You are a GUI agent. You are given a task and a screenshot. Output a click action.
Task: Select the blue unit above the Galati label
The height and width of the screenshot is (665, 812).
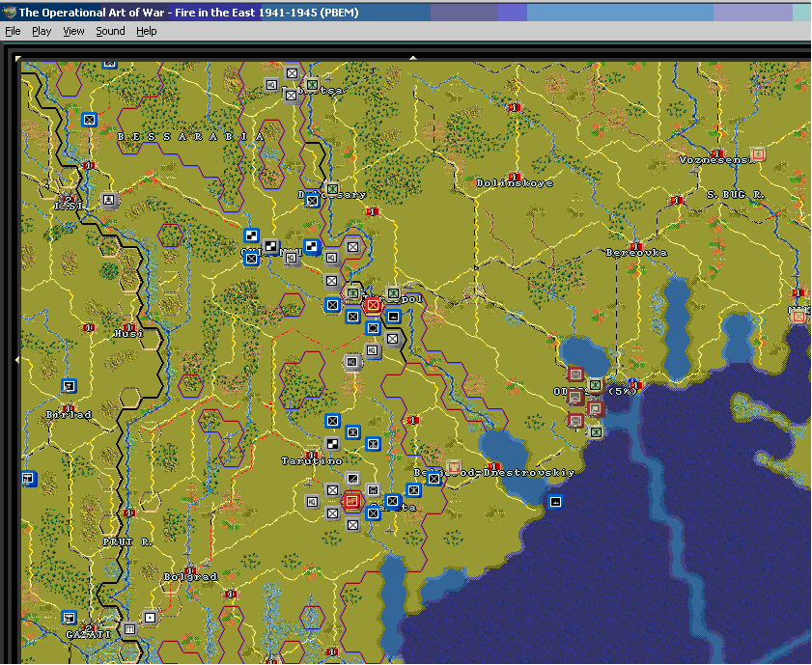69,618
